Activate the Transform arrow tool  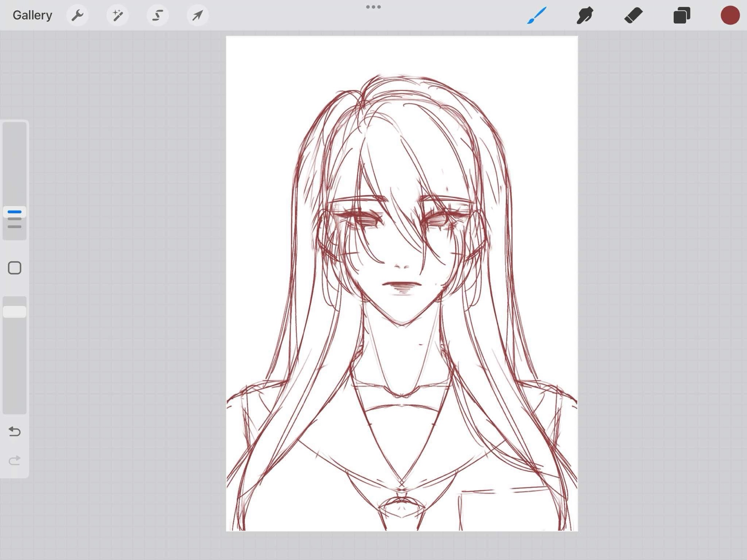(198, 15)
